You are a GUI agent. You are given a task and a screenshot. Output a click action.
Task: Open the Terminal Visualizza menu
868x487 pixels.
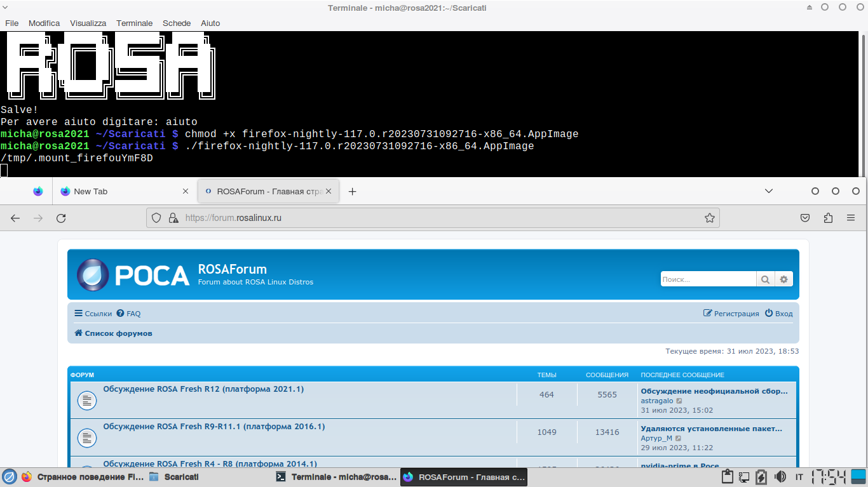point(88,23)
